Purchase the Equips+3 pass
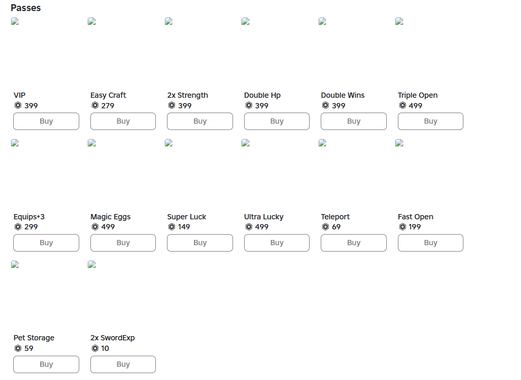Viewport: 521px width, 380px height. click(x=46, y=243)
